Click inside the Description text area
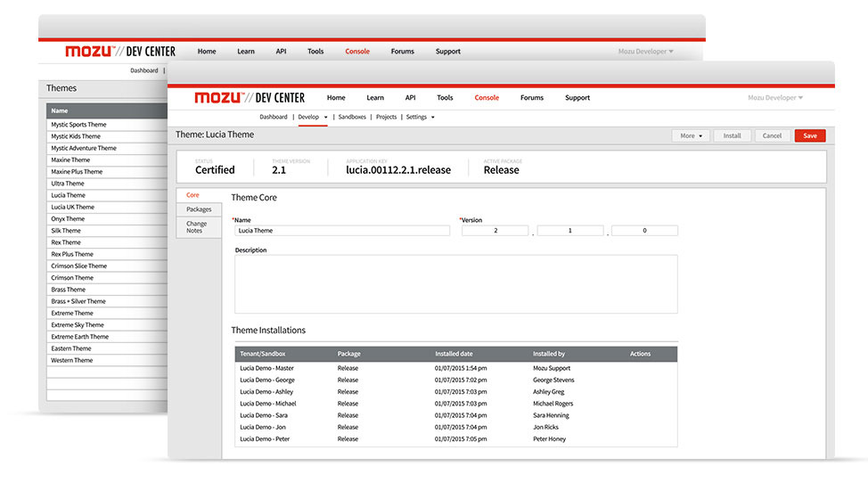This screenshot has width=868, height=499. tap(456, 283)
